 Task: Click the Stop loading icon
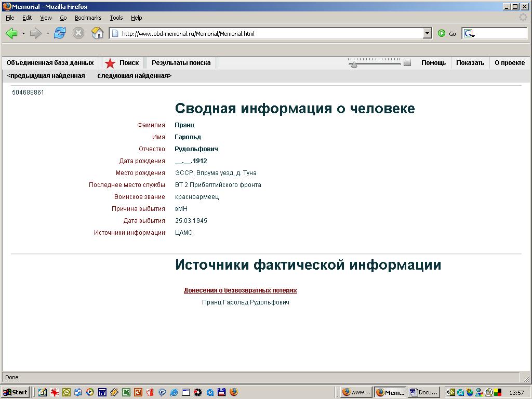[x=78, y=33]
